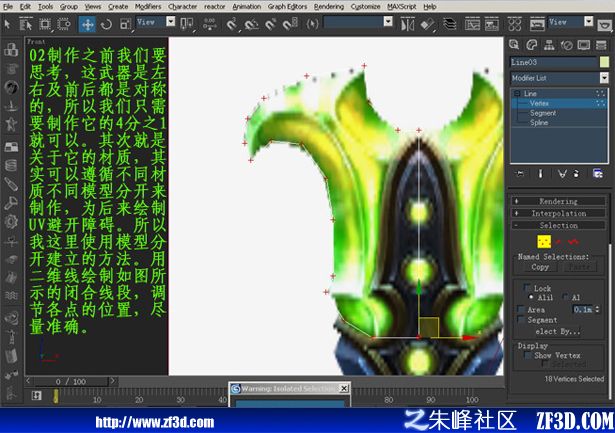The width and height of the screenshot is (615, 433).
Task: Activate the Select and Scale tool
Action: (126, 24)
